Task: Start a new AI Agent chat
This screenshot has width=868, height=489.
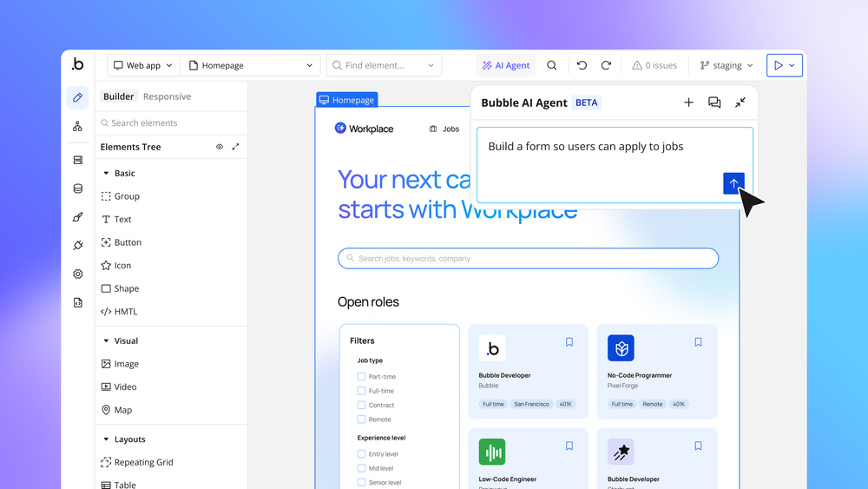Action: click(688, 102)
